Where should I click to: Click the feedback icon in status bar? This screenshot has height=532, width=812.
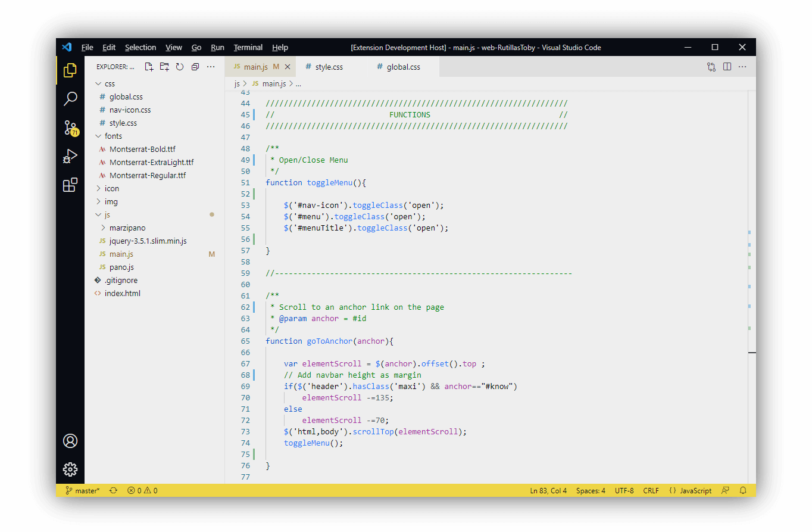[725, 491]
